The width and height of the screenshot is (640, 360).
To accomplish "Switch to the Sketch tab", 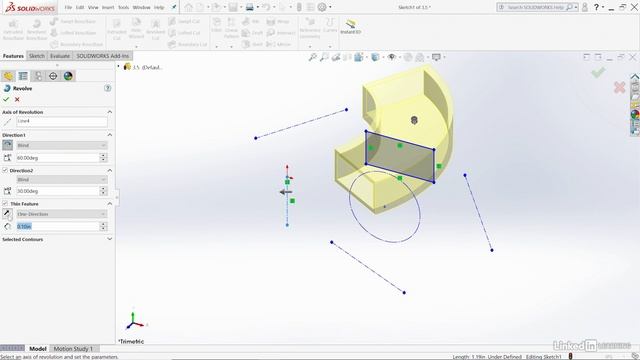I will [x=37, y=56].
